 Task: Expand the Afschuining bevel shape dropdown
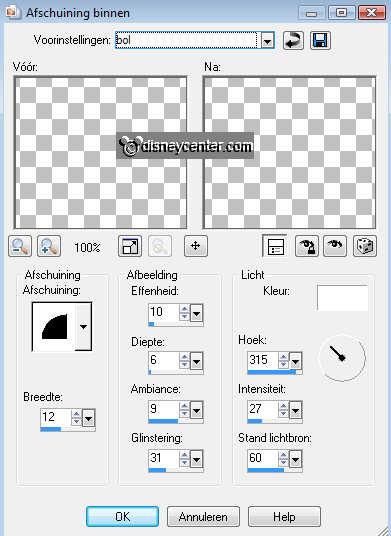tap(83, 326)
